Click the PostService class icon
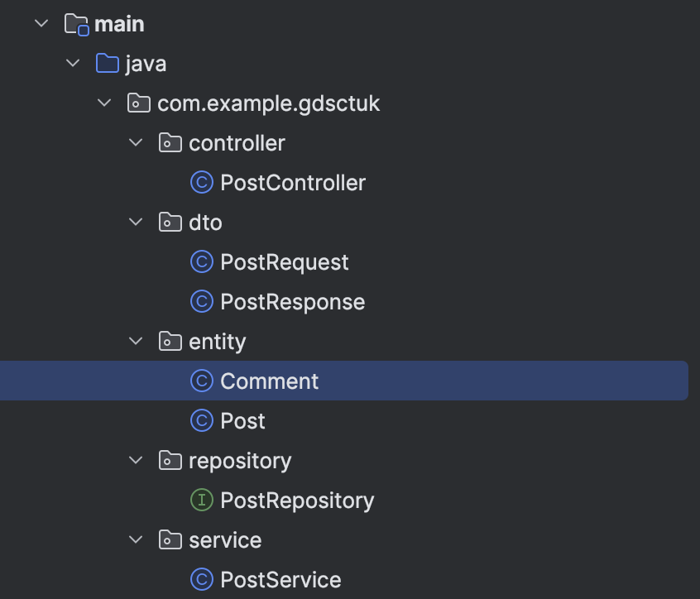This screenshot has height=599, width=700. pyautogui.click(x=202, y=580)
